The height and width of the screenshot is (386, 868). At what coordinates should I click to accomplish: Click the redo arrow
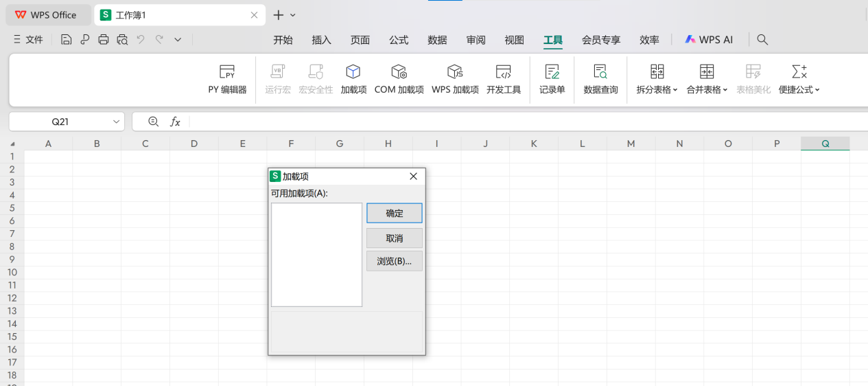click(x=159, y=40)
